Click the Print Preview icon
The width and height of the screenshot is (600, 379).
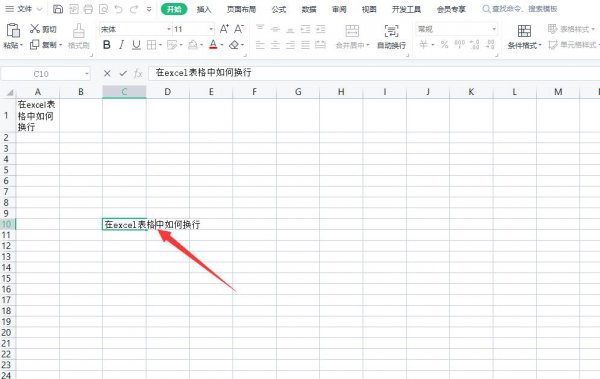(103, 9)
